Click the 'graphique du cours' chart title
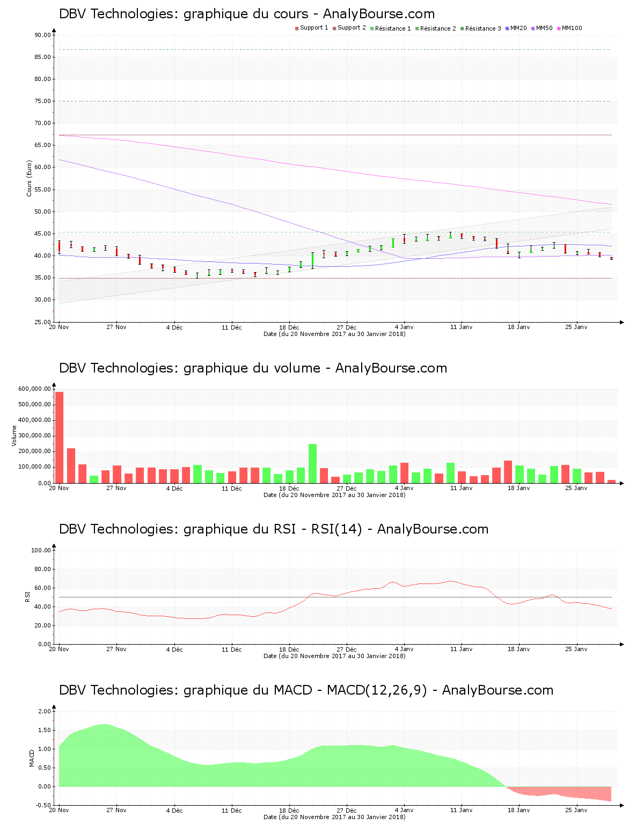Screen dimensions: 644x832 (x=246, y=14)
